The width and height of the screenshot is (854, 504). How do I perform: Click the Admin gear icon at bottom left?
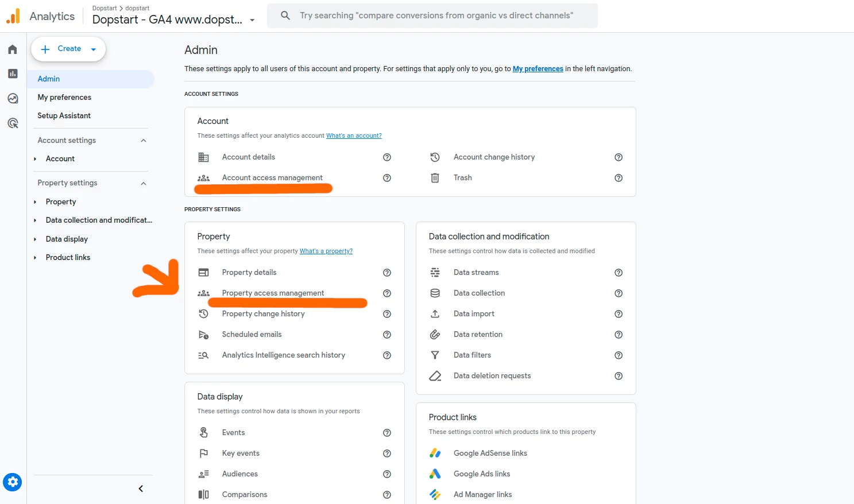pyautogui.click(x=12, y=482)
